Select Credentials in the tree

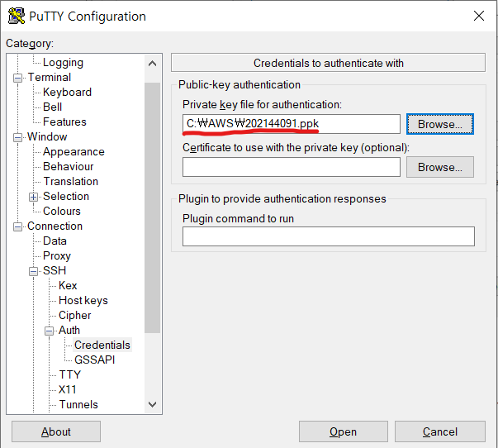click(x=102, y=345)
